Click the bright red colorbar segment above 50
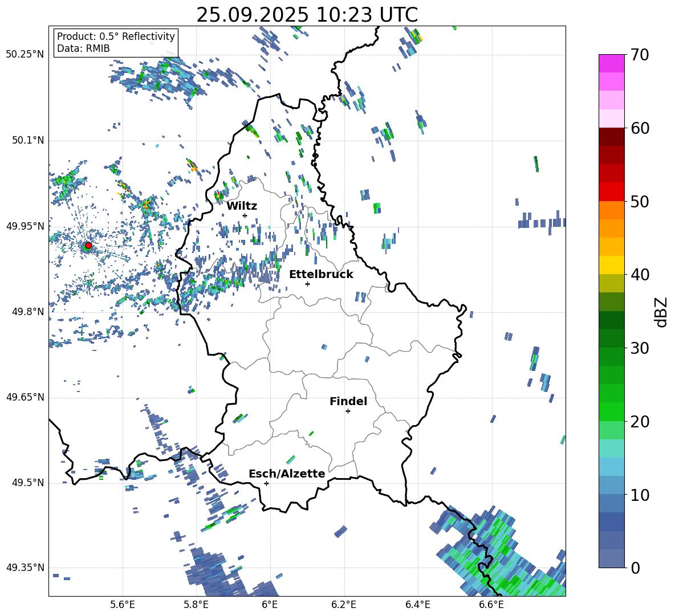 pos(611,192)
